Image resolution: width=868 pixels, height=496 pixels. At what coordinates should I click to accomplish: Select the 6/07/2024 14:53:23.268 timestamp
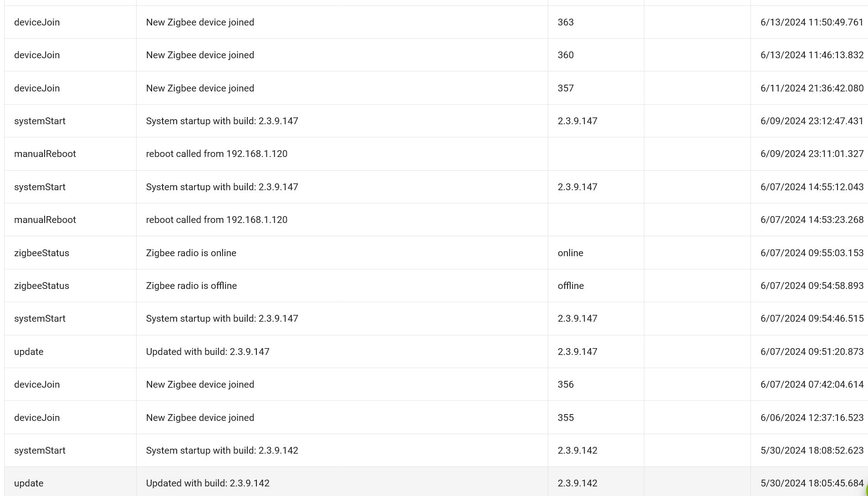pyautogui.click(x=812, y=220)
